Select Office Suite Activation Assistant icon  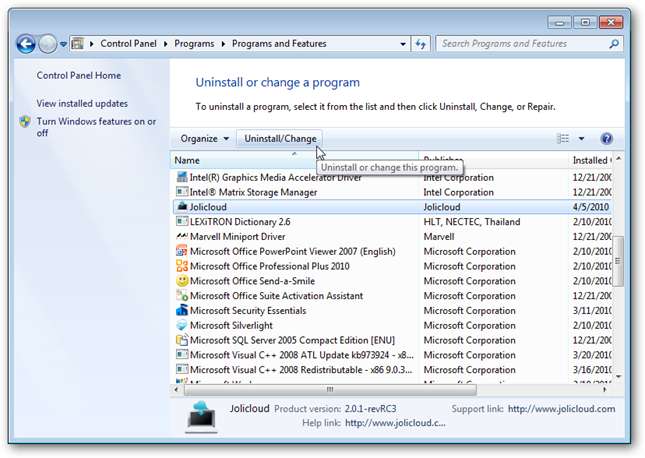pos(182,295)
